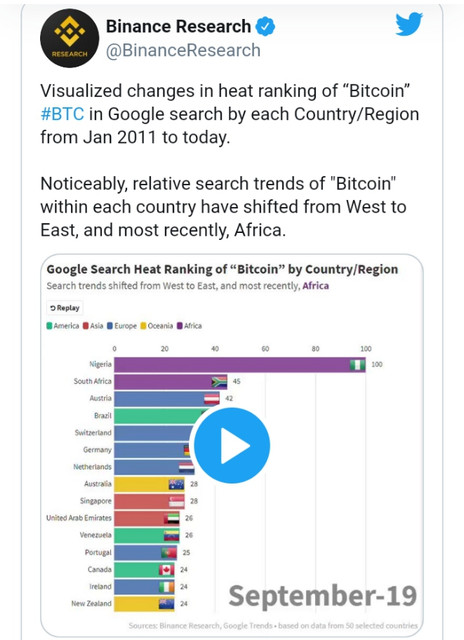Play the embedded Bitcoin ranking video
The image size is (464, 640).
pyautogui.click(x=232, y=445)
